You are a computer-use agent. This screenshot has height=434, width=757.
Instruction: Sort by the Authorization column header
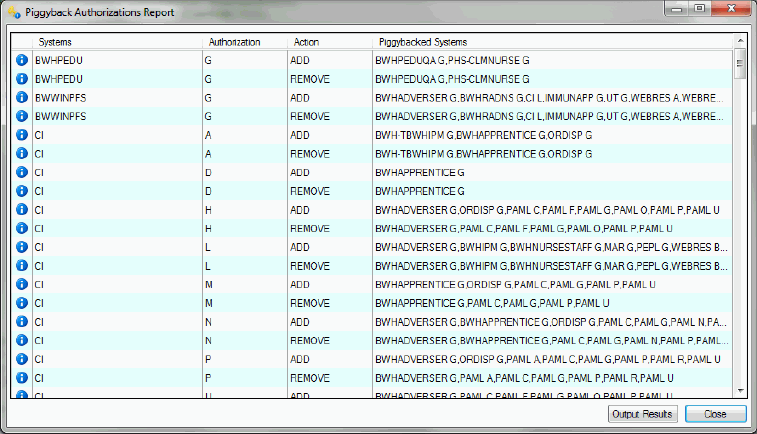[x=235, y=42]
